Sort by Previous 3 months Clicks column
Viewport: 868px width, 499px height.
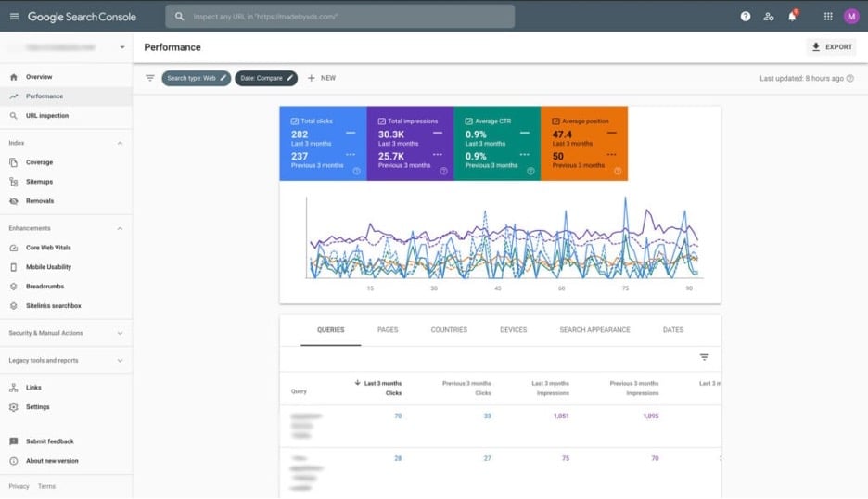[466, 389]
